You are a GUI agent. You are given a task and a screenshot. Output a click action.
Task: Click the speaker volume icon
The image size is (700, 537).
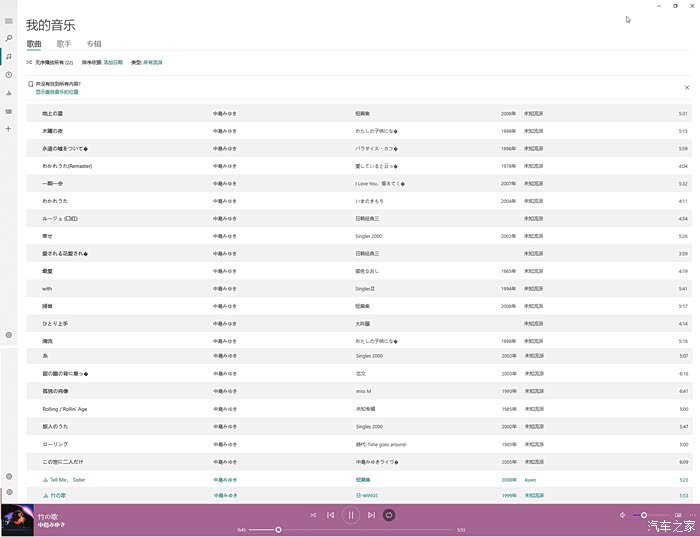[x=623, y=515]
